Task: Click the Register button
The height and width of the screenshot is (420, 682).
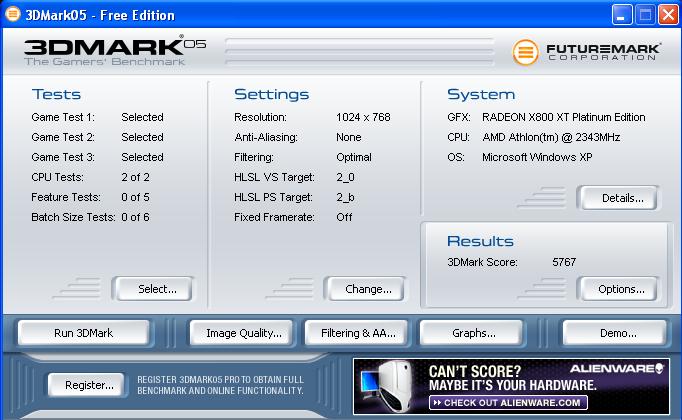Action: click(x=86, y=385)
